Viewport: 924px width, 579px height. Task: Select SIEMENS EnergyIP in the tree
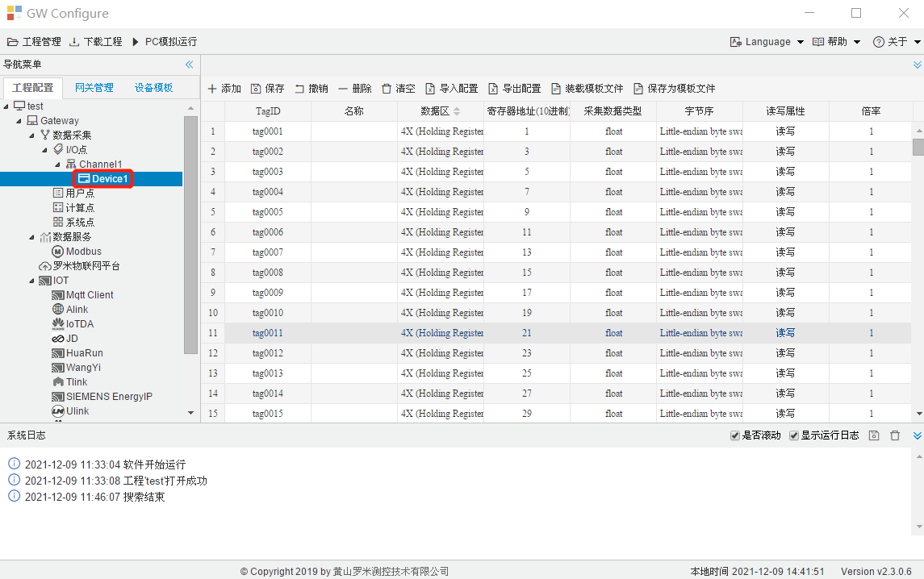tap(102, 397)
